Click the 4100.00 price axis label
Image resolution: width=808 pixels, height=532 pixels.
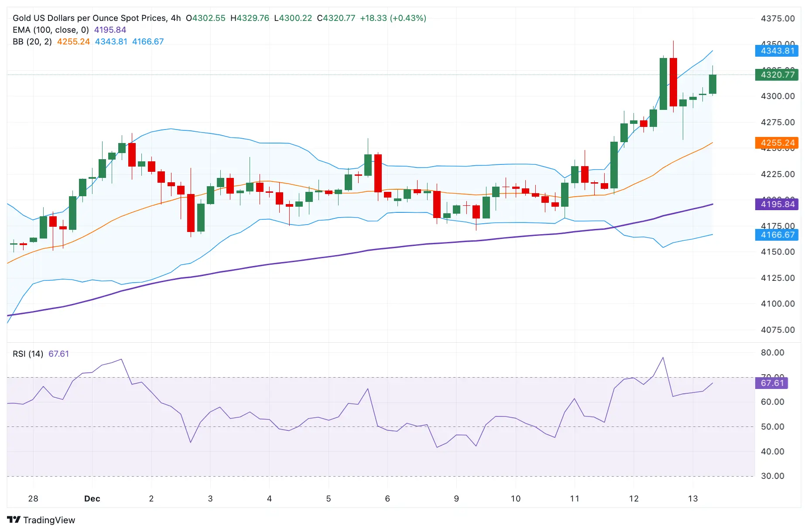777,304
